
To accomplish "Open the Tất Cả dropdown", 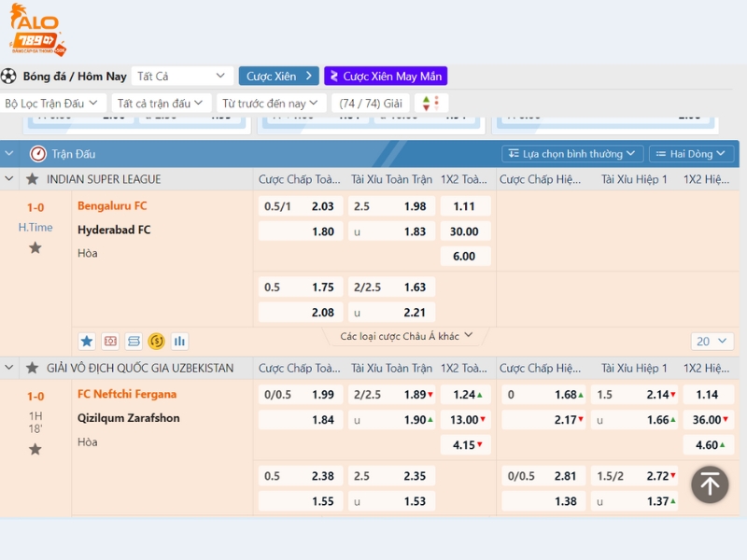I will [182, 77].
